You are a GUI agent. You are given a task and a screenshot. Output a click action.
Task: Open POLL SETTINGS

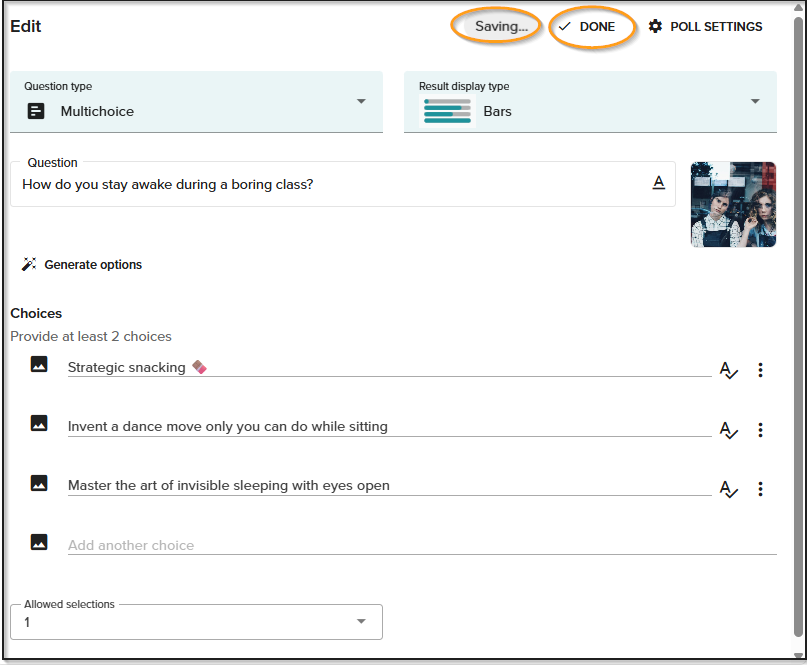705,27
